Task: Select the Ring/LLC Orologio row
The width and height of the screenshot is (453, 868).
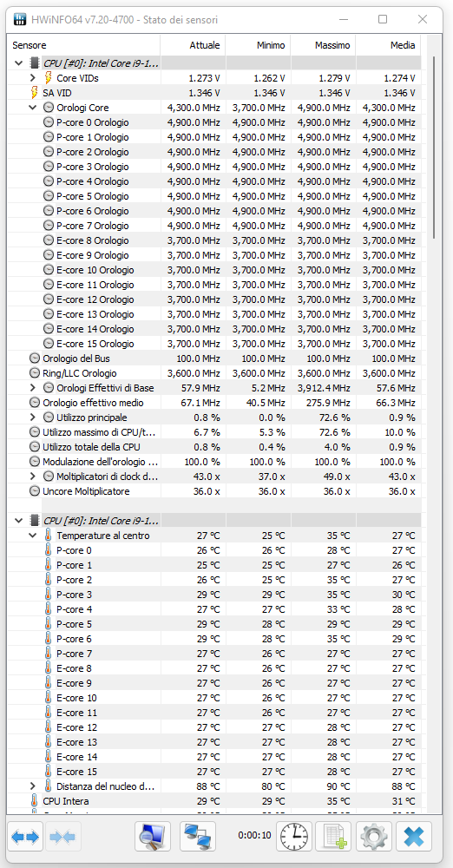Action: point(214,373)
